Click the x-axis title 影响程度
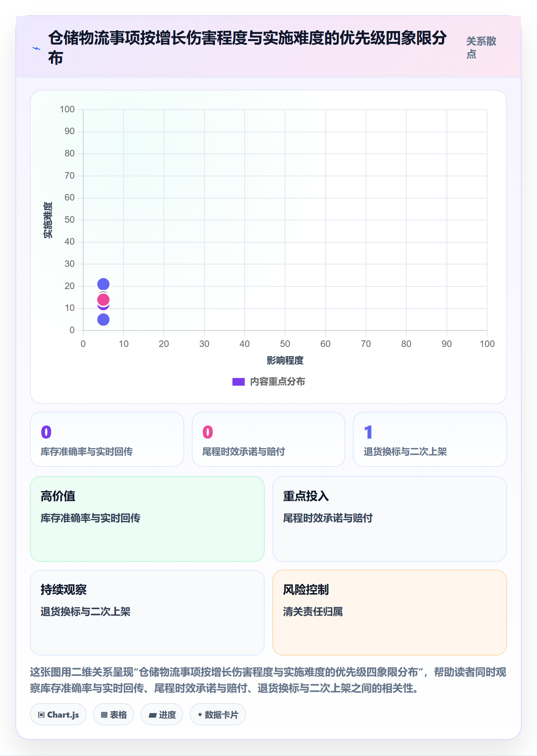The height and width of the screenshot is (756, 537). point(285,360)
